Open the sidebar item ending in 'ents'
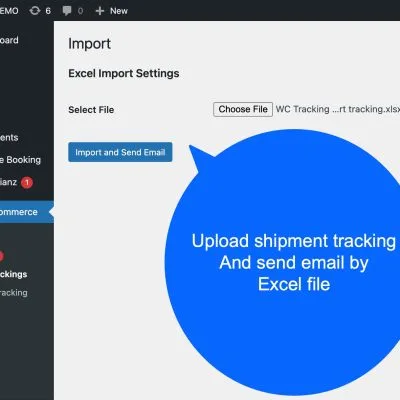The image size is (400, 400). point(9,137)
